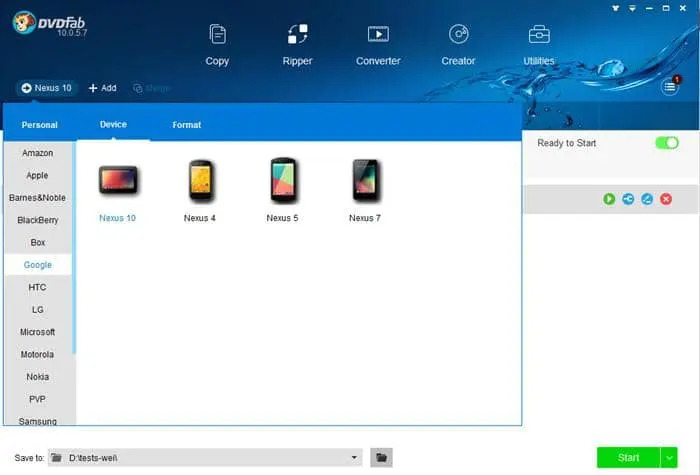Select Motorola in the brand list
Image resolution: width=700 pixels, height=475 pixels.
point(38,354)
